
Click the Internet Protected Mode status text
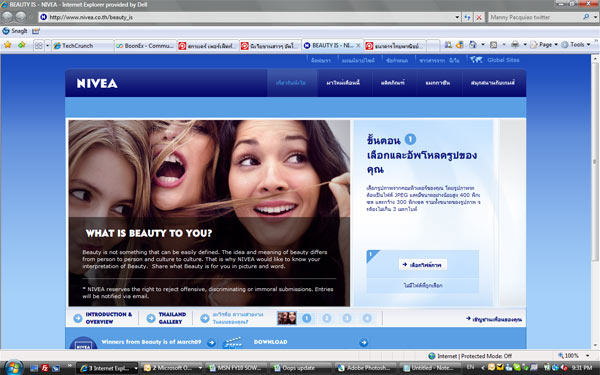click(x=474, y=356)
